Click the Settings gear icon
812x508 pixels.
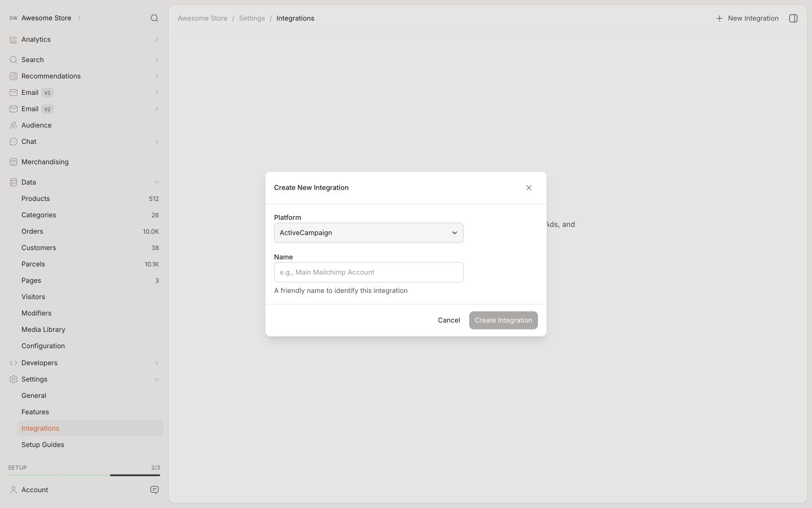point(14,379)
